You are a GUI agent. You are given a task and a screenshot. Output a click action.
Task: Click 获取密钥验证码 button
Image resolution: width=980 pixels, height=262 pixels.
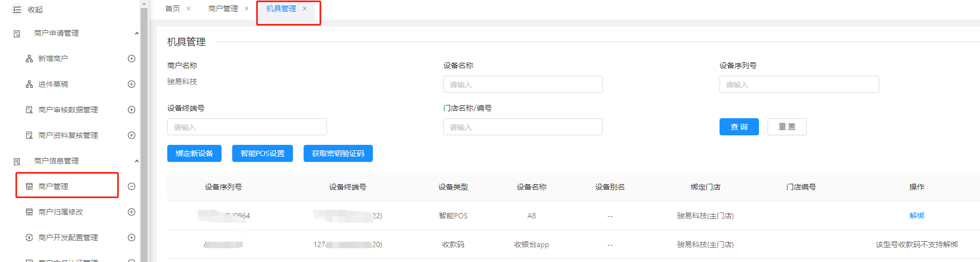tap(338, 153)
